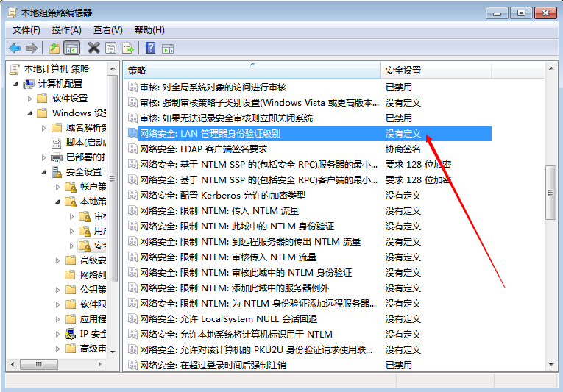This screenshot has width=563, height=392.
Task: Select 软件设置 folder in tree
Action: 70,99
